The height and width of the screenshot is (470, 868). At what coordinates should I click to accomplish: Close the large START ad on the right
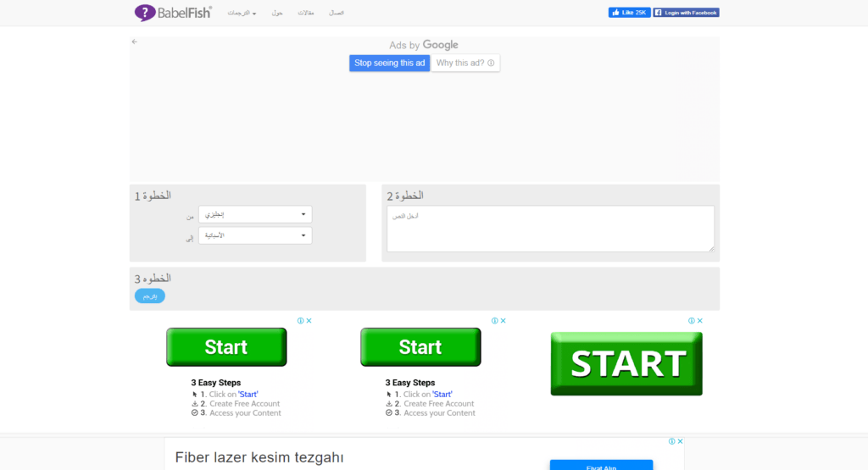(x=699, y=321)
